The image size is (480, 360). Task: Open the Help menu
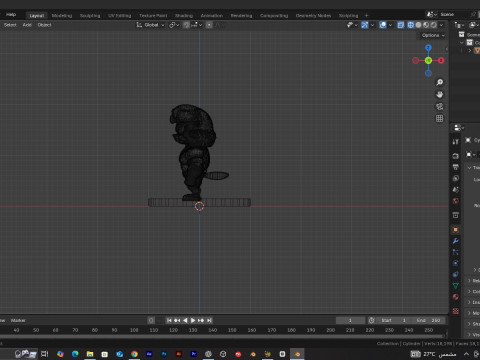[x=11, y=14]
